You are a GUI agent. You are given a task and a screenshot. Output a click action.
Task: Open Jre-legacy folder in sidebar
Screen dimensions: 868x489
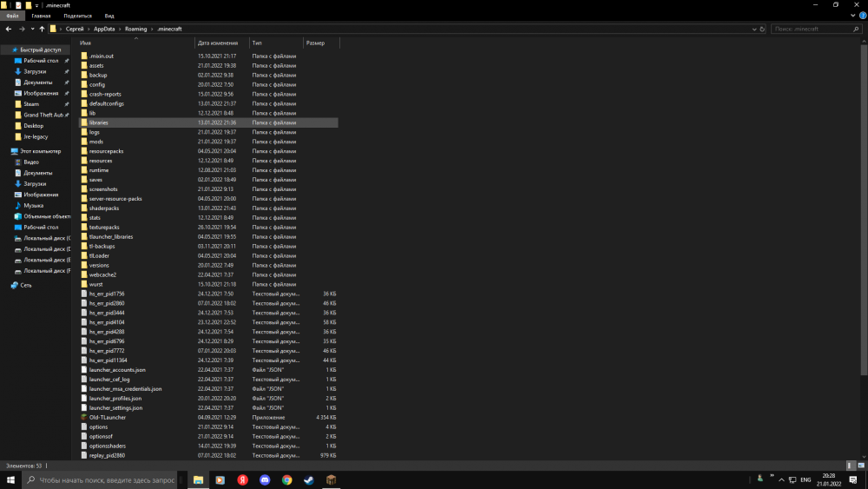click(36, 136)
